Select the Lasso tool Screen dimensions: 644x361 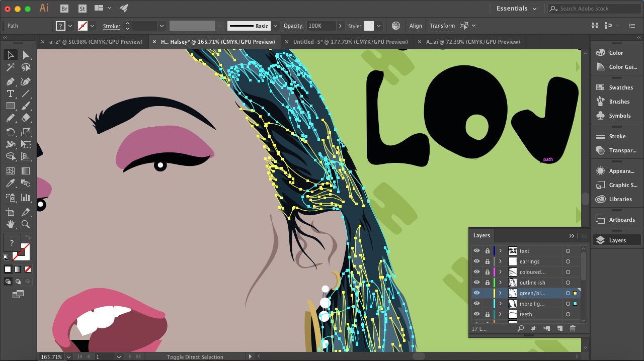tap(26, 67)
